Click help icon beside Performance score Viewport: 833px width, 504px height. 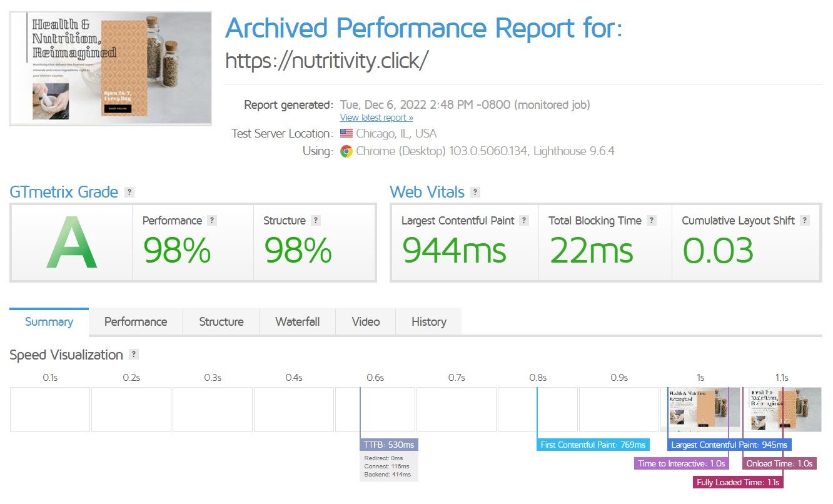click(212, 221)
